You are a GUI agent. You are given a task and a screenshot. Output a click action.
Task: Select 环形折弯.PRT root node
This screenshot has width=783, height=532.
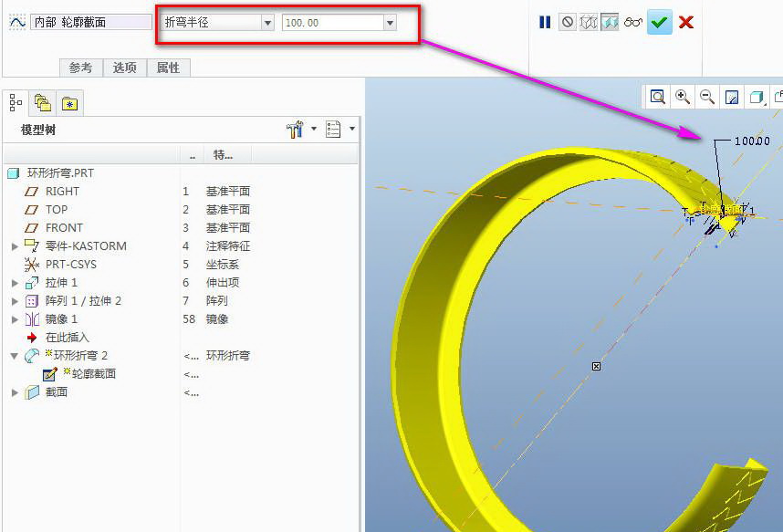tap(60, 172)
